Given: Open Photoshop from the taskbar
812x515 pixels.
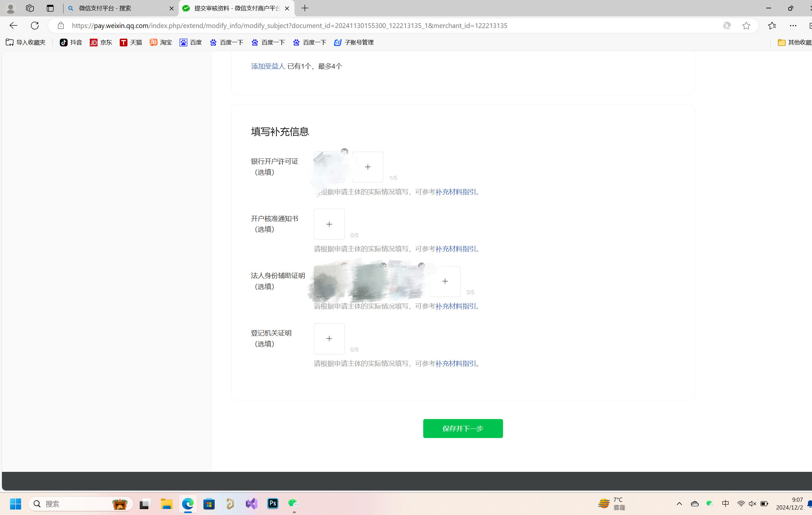Looking at the screenshot, I should pos(273,503).
